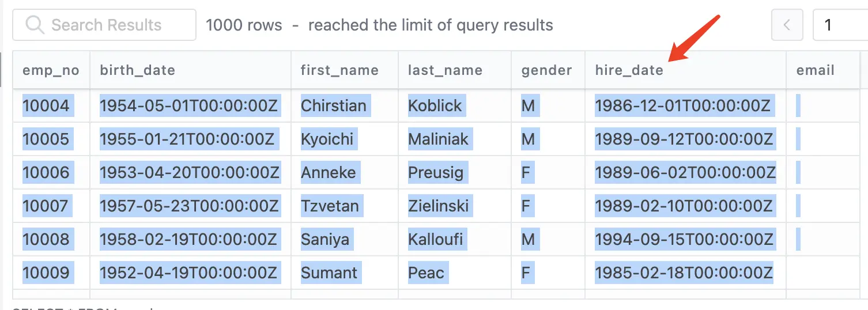Image resolution: width=868 pixels, height=310 pixels.
Task: Select the gender column header
Action: (548, 70)
